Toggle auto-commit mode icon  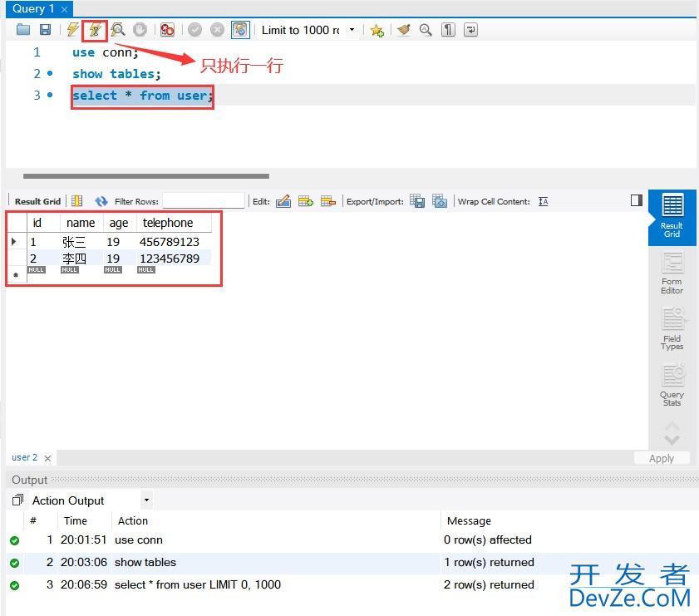[240, 30]
